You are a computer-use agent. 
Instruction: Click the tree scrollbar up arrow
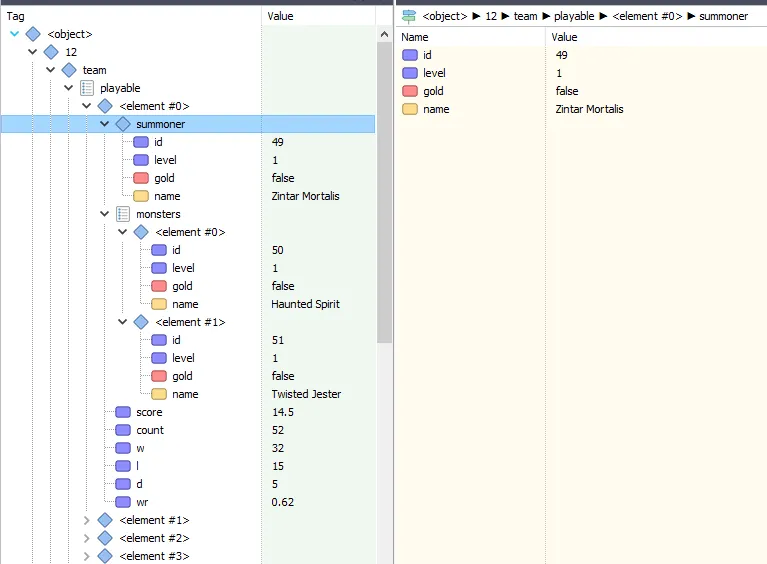[384, 34]
